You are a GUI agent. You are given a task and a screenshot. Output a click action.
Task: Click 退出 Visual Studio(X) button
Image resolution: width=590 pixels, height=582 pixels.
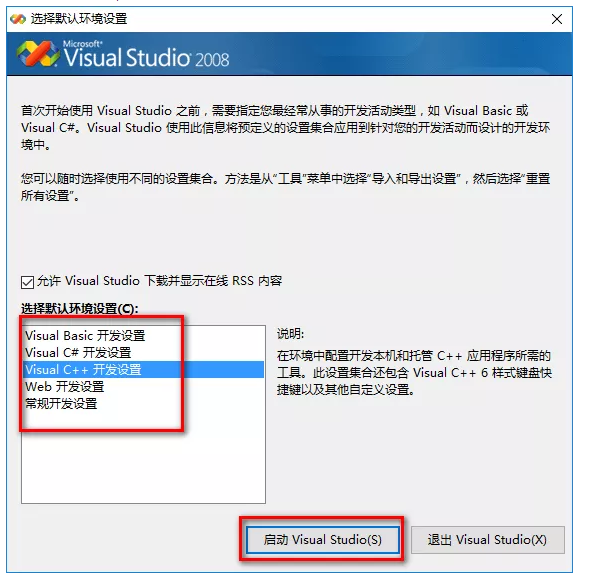(x=488, y=540)
